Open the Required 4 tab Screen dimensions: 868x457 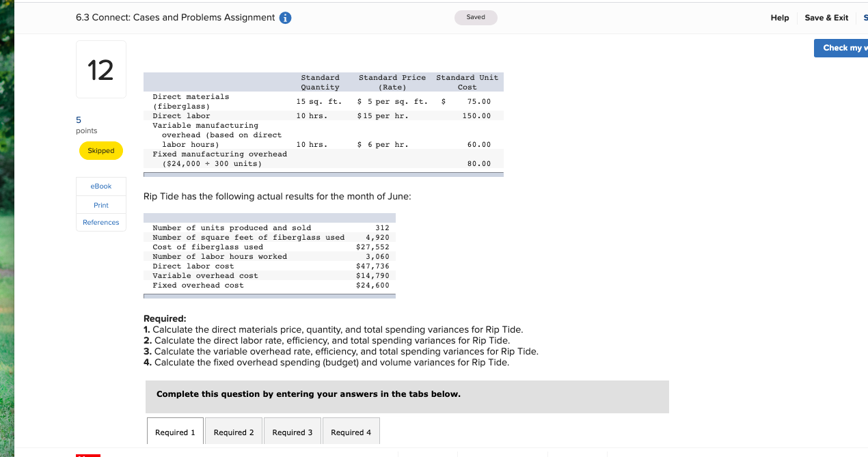[351, 432]
